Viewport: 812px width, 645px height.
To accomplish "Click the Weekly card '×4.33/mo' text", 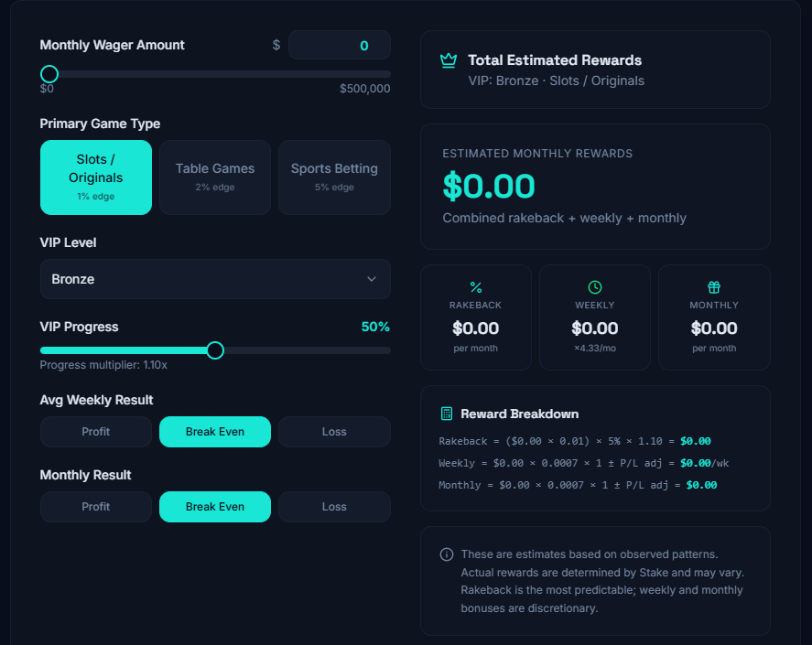I will tap(595, 349).
